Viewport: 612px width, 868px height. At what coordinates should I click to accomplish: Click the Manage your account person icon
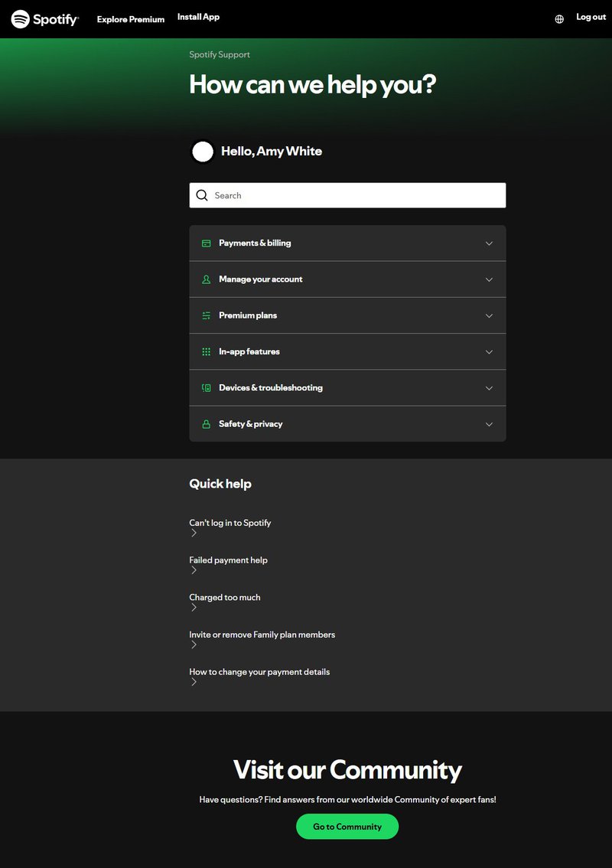click(x=205, y=279)
